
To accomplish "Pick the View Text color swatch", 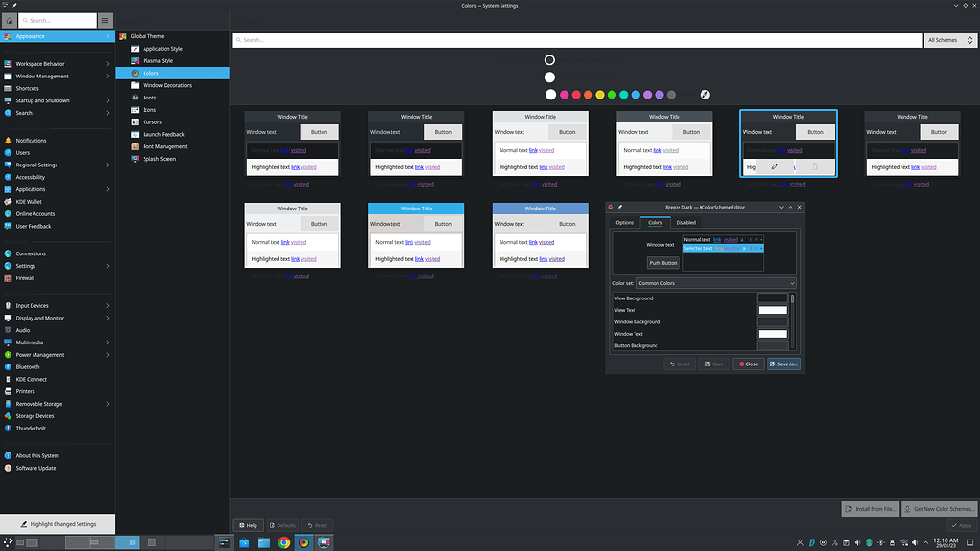I will [771, 310].
